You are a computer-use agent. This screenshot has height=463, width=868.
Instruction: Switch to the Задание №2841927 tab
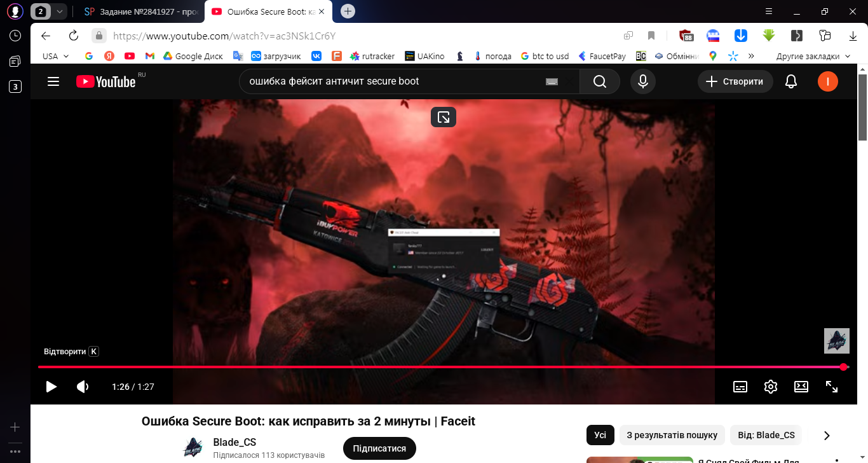click(x=142, y=11)
